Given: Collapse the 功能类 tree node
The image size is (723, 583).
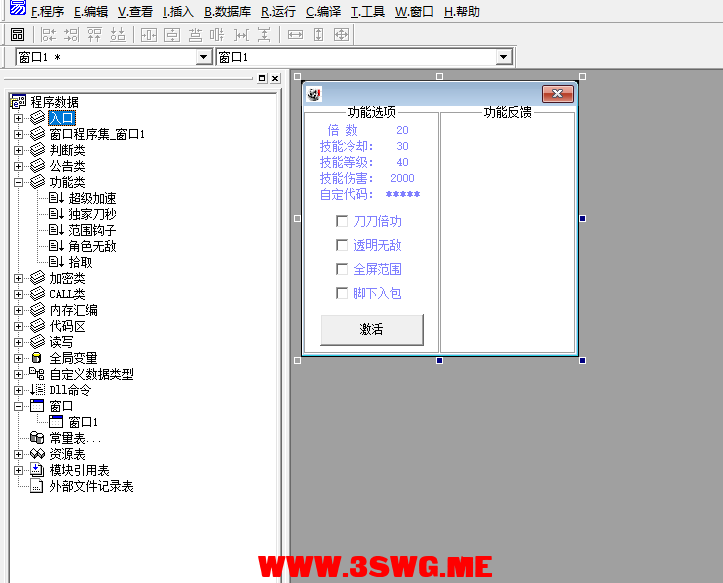Looking at the screenshot, I should [x=18, y=182].
